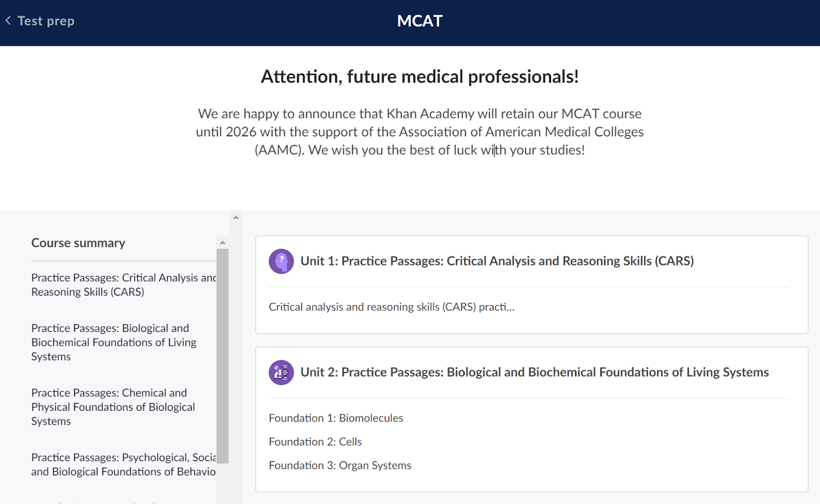Screen dimensions: 820x504
Task: Click the back chevron beside Test prep
Action: coord(8,20)
